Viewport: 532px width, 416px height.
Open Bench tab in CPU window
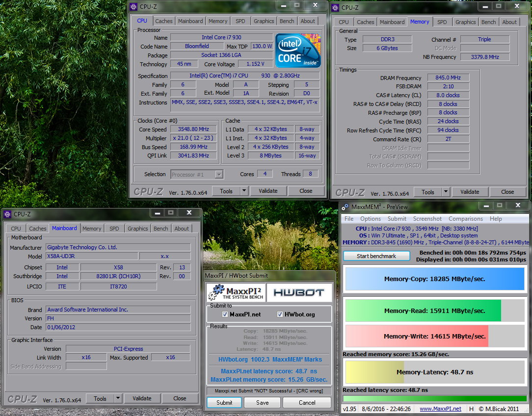[x=287, y=21]
